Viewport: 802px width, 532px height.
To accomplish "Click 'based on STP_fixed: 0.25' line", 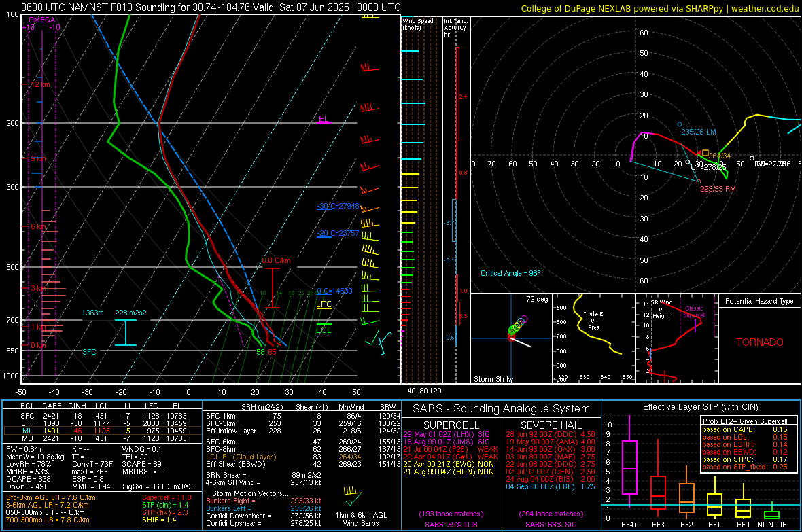I will coord(744,467).
